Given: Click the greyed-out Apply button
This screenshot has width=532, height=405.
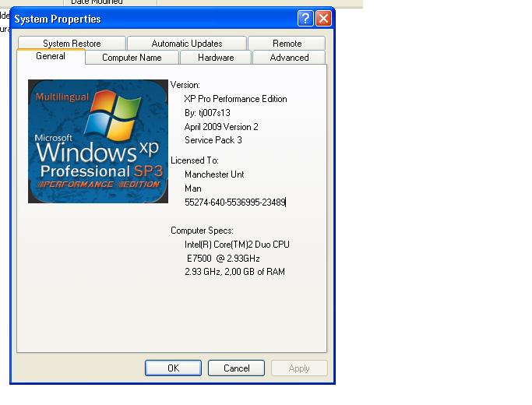Looking at the screenshot, I should (x=299, y=368).
